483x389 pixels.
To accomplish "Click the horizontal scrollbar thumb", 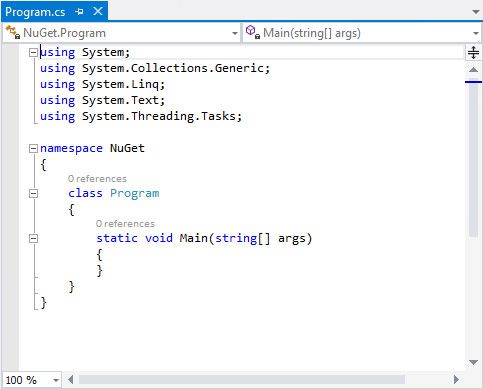I will [242, 379].
